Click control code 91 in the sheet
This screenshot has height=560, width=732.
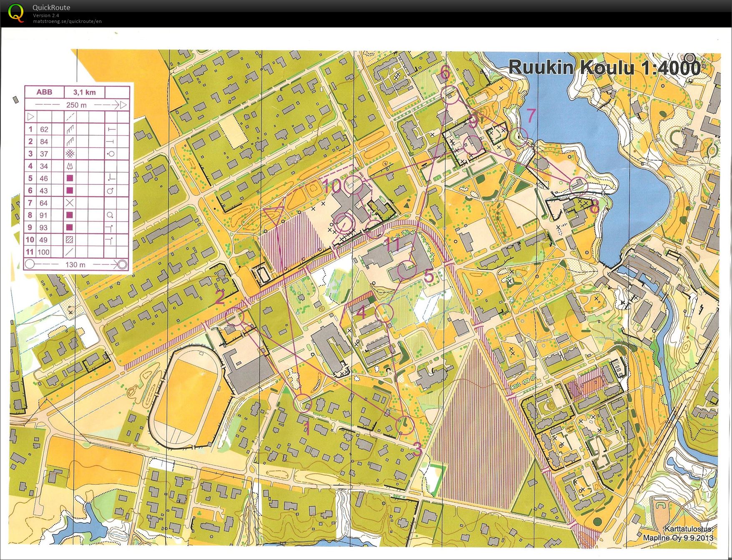pos(44,215)
